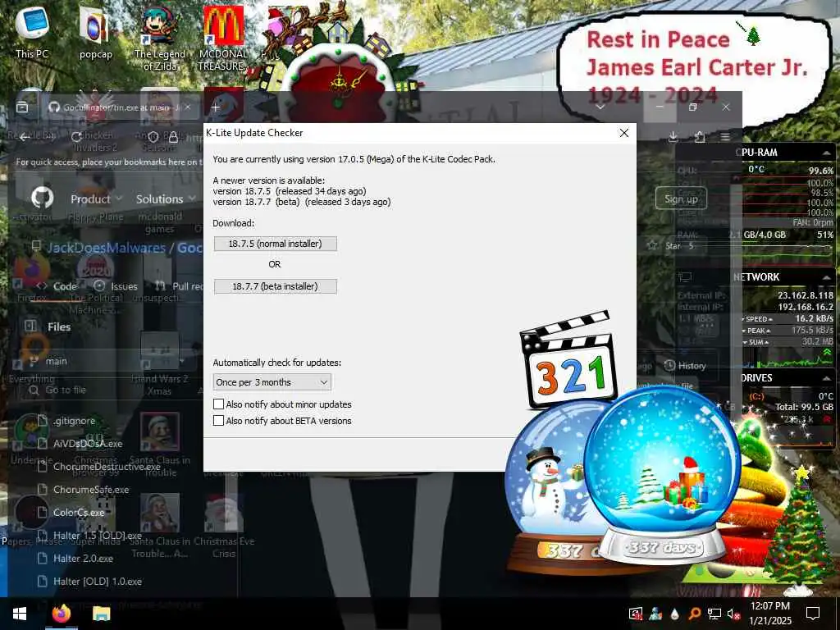The height and width of the screenshot is (630, 840).
Task: Open the popcap desktop icon
Action: point(95,32)
